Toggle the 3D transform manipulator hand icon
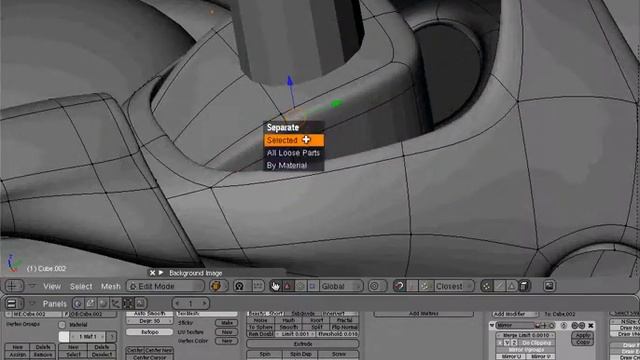 276,286
